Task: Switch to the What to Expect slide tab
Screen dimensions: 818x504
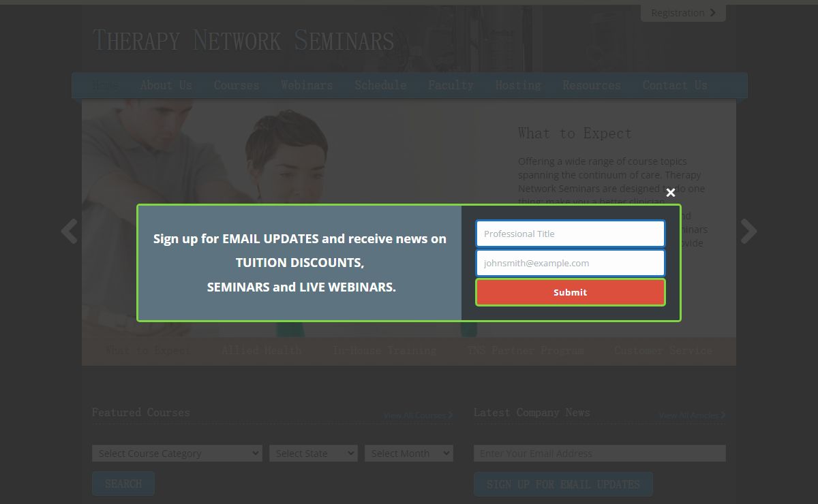Action: click(x=148, y=351)
